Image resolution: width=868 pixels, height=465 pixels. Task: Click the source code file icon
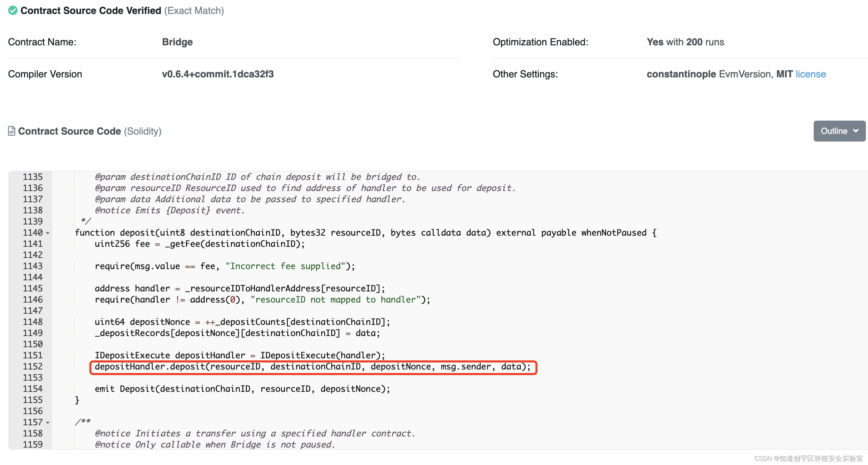pos(11,131)
